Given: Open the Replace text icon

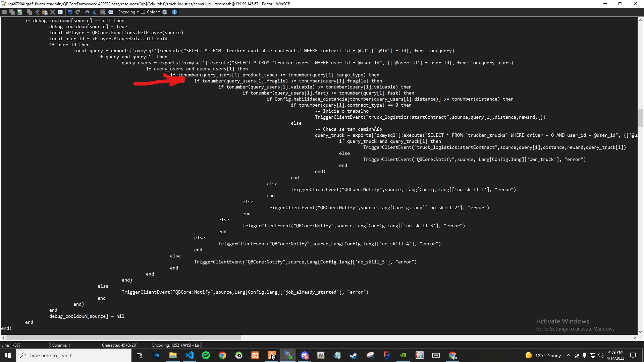Looking at the screenshot, I should point(95,12).
